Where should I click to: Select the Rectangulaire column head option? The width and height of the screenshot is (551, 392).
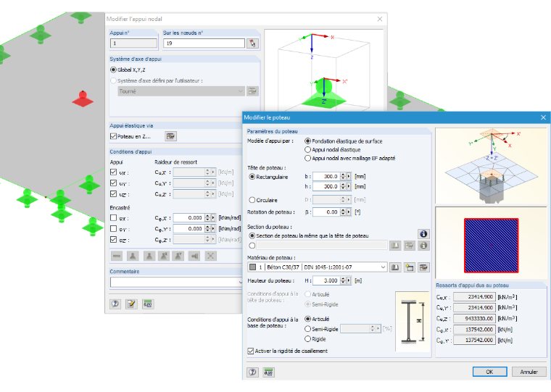(x=252, y=177)
